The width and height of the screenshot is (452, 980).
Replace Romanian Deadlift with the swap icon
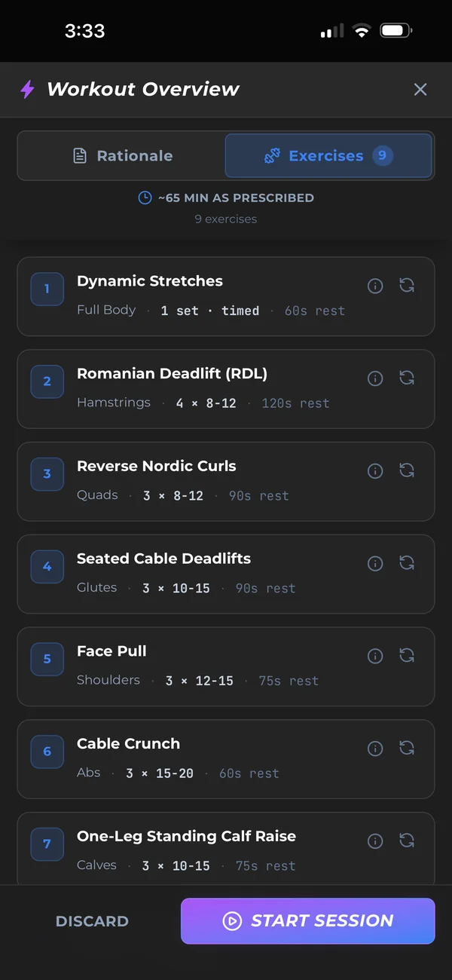pos(407,378)
